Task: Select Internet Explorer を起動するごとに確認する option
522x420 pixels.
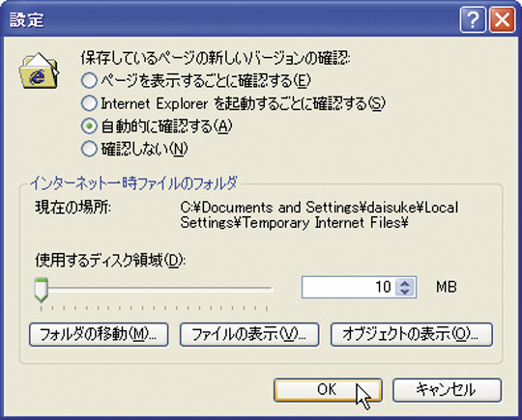Action: pyautogui.click(x=89, y=103)
